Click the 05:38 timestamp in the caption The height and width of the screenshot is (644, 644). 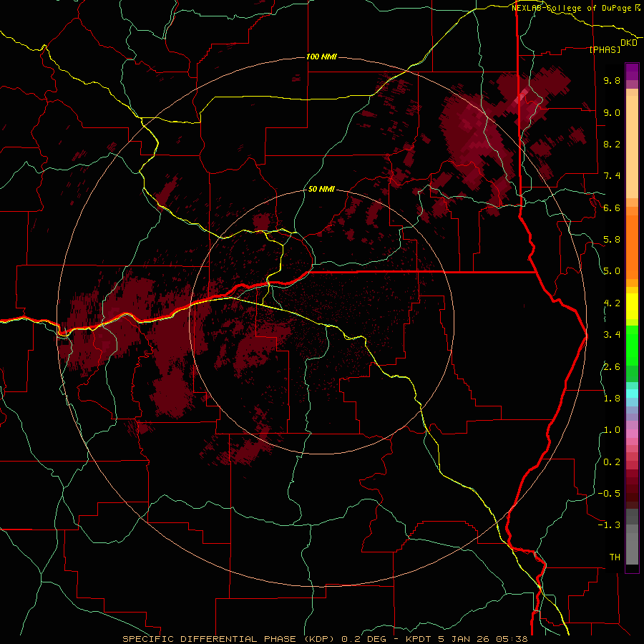(x=513, y=639)
